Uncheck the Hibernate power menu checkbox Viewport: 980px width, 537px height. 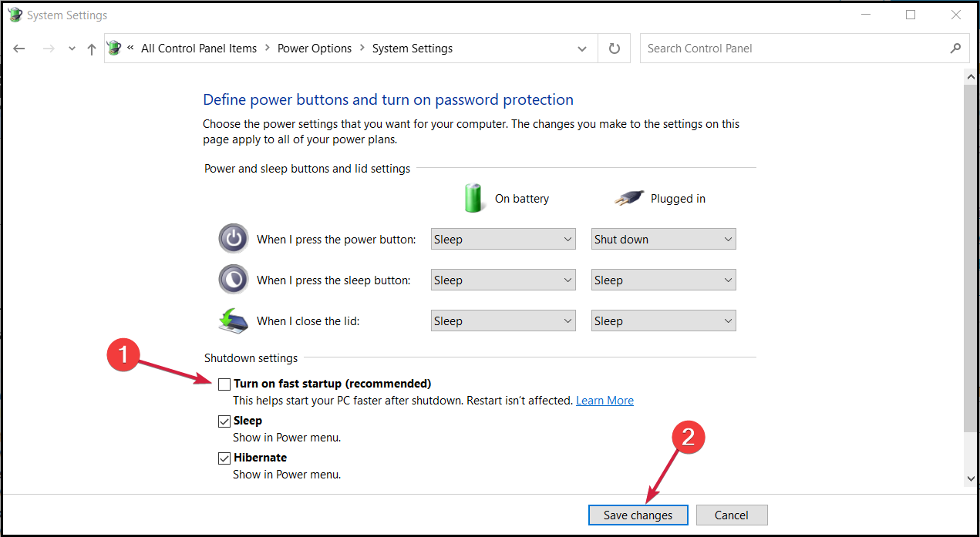pos(224,458)
